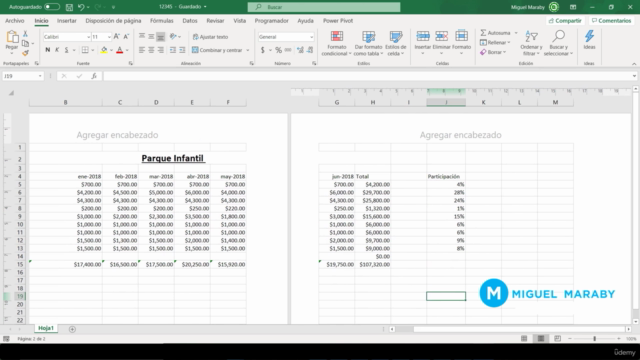The height and width of the screenshot is (360, 640).
Task: Add a new sheet with plus button
Action: pos(72,329)
